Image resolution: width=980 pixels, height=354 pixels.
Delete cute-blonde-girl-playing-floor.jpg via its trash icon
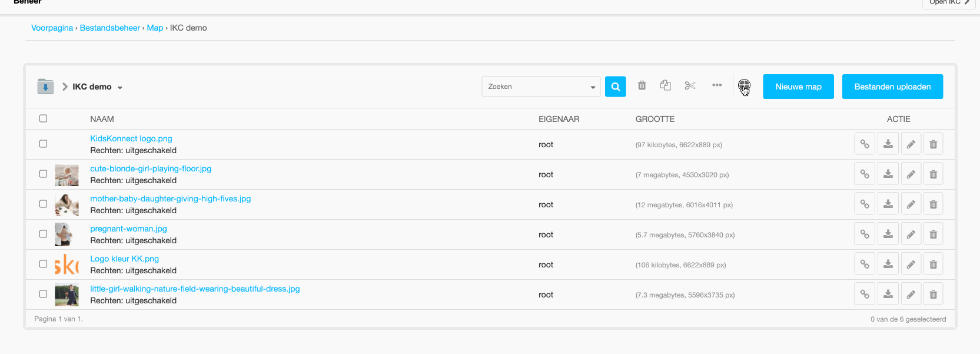933,174
